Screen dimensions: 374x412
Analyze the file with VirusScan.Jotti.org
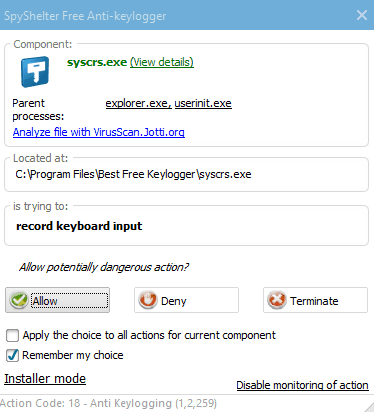pos(99,132)
